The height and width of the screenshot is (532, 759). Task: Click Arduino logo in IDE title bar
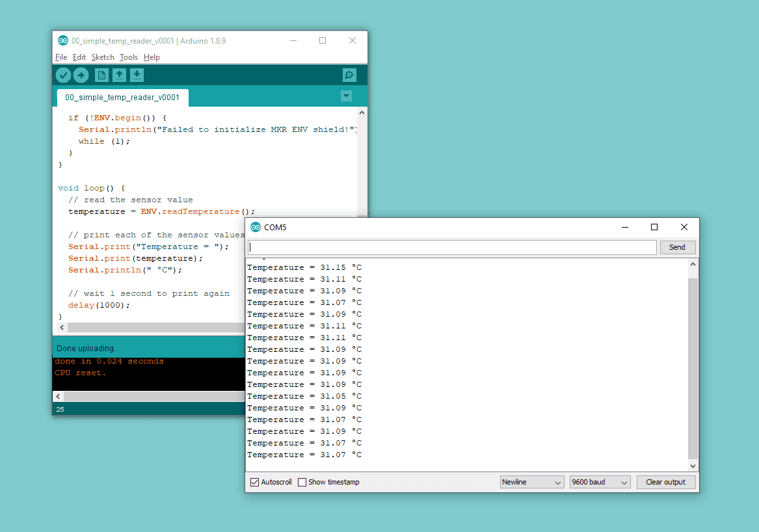(63, 40)
